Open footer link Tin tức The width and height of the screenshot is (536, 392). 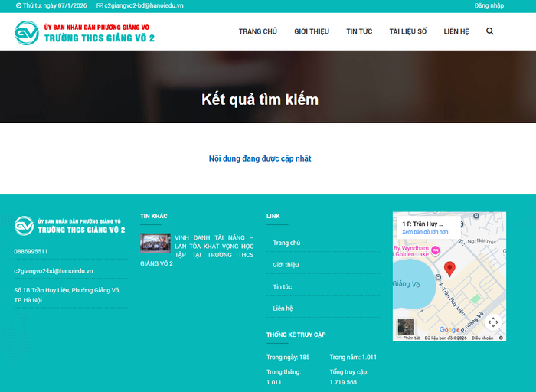pos(283,287)
